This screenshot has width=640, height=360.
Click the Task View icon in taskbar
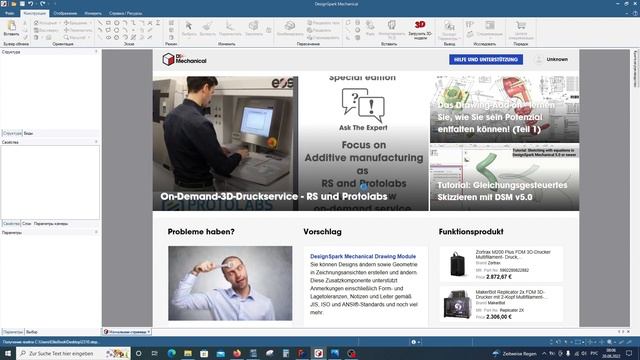[155, 353]
